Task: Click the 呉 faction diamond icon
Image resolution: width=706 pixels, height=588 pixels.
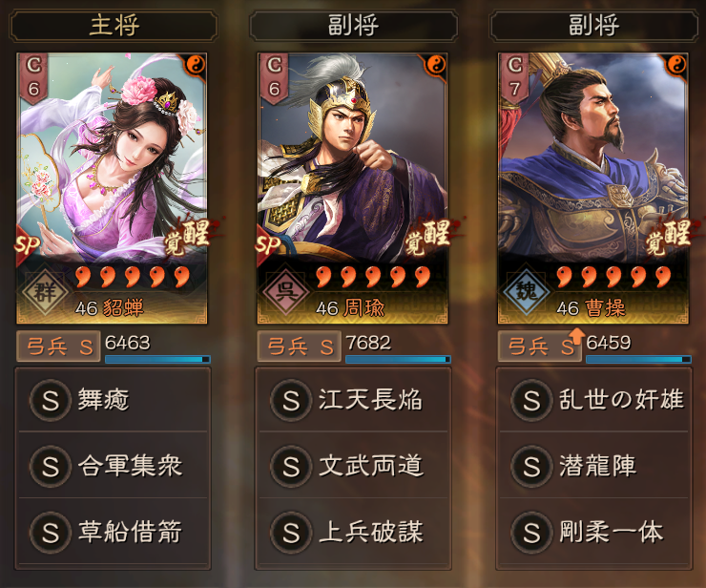Action: (286, 292)
